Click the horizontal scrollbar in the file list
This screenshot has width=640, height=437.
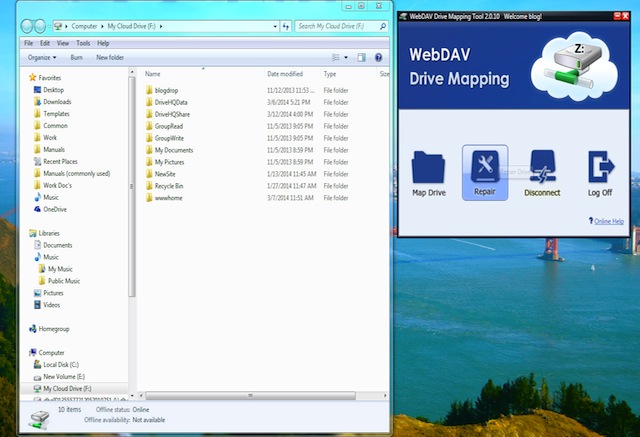pyautogui.click(x=250, y=395)
